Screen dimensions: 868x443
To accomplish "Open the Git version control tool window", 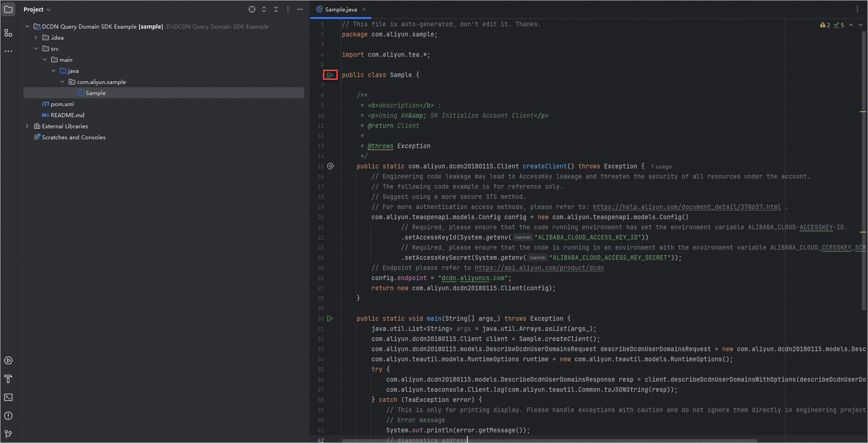I will click(8, 434).
